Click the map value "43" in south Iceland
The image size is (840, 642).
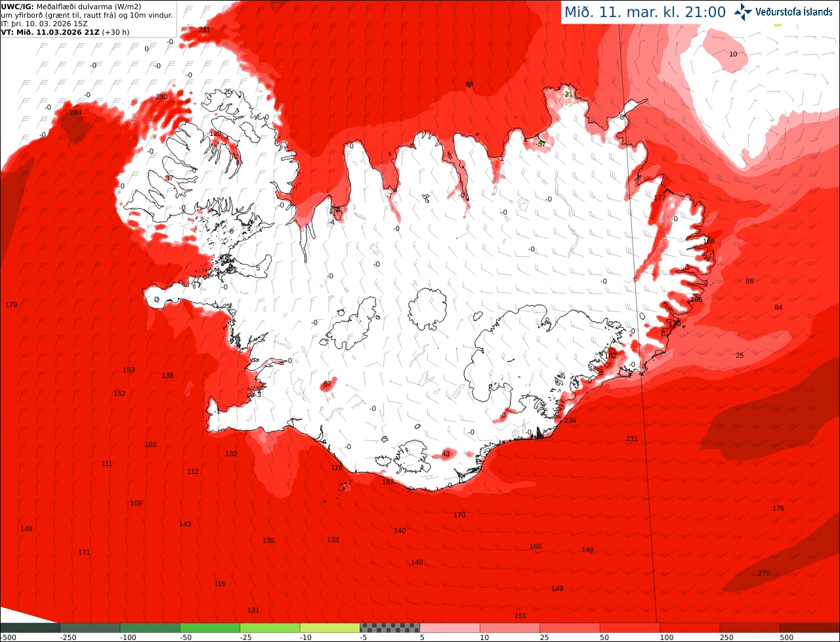pos(446,454)
